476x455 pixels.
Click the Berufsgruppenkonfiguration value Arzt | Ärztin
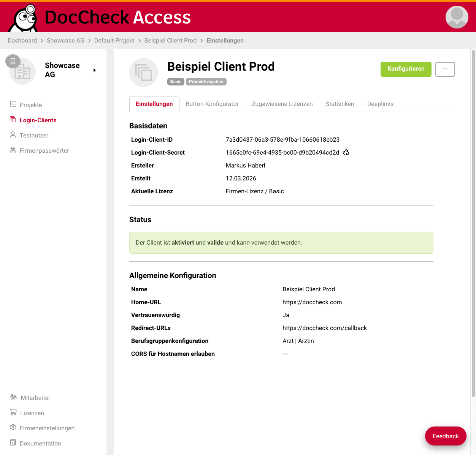pos(298,341)
